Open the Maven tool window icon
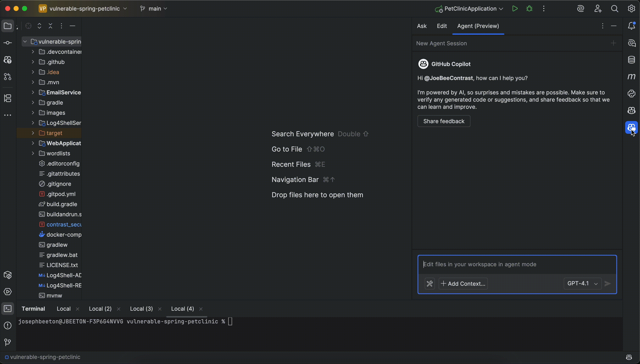The width and height of the screenshot is (640, 364). point(631,76)
